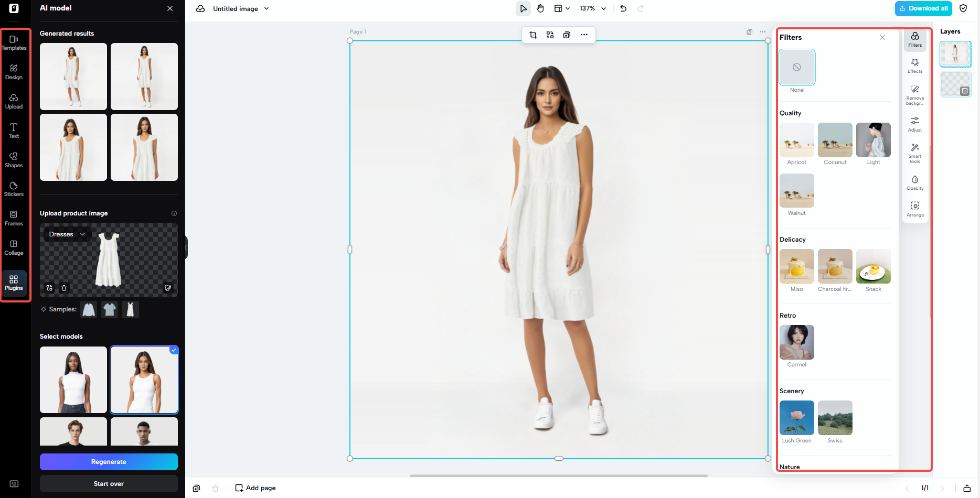This screenshot has height=498, width=980.
Task: Apply the Light filter
Action: click(874, 140)
